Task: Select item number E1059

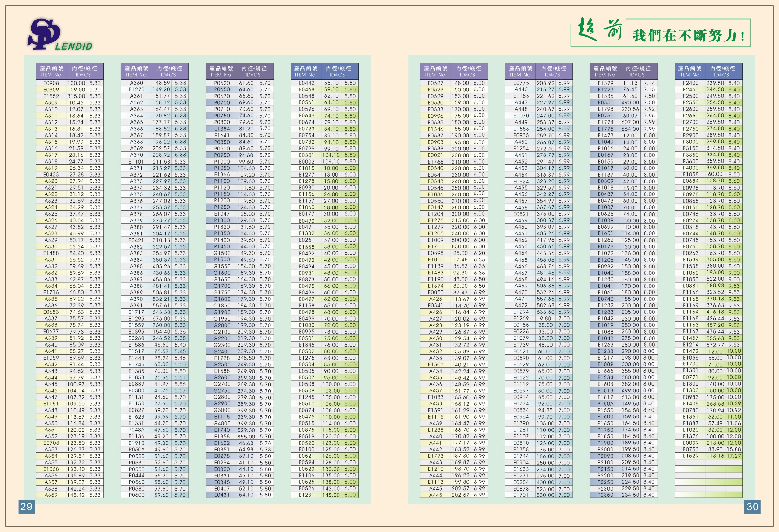Action: (51, 358)
